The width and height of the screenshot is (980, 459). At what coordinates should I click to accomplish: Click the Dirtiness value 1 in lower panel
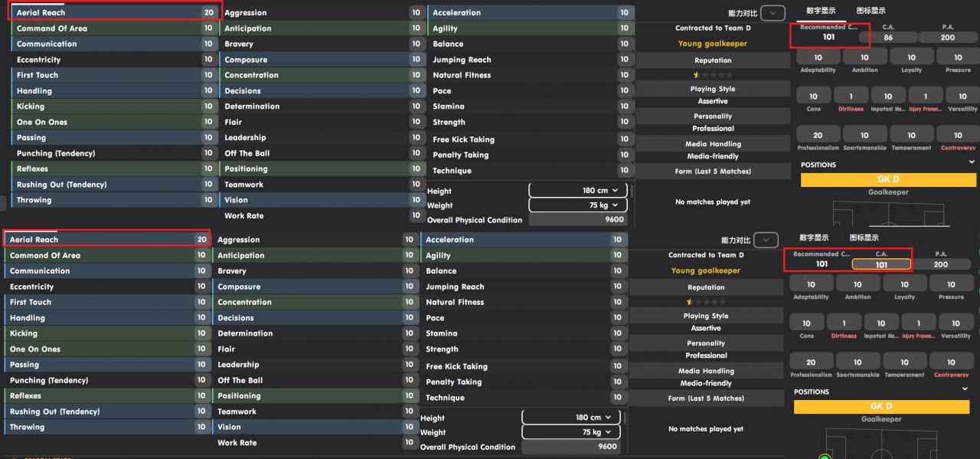(x=844, y=323)
